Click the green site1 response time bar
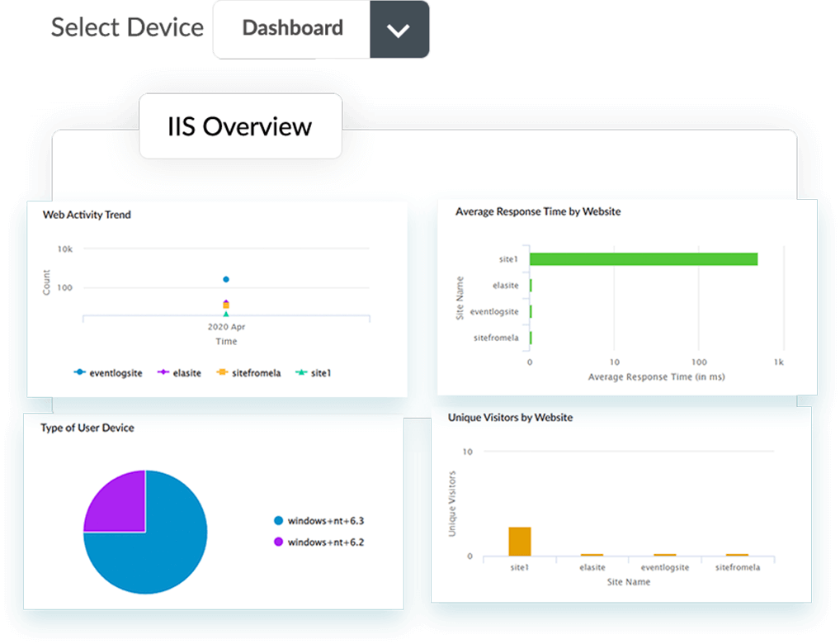 (x=644, y=259)
